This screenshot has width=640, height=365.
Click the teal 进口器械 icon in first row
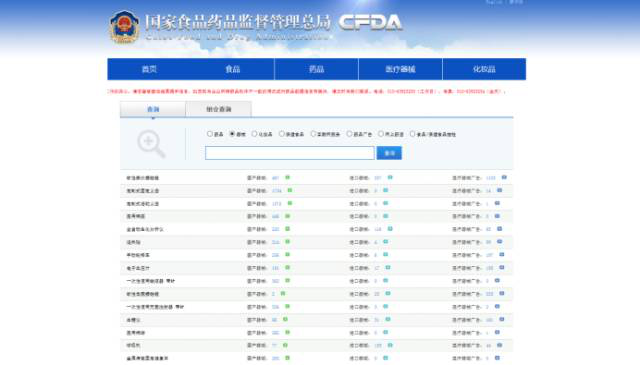click(390, 178)
